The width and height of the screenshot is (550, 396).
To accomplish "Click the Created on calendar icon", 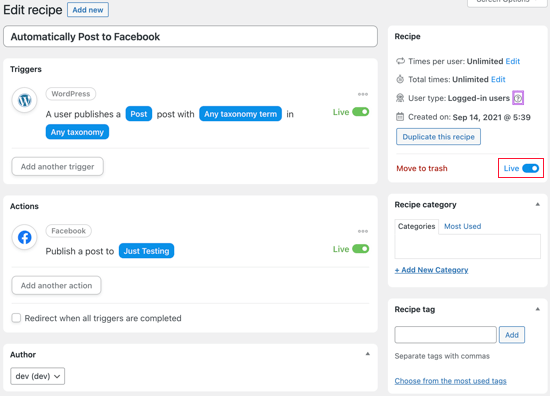I will point(400,117).
